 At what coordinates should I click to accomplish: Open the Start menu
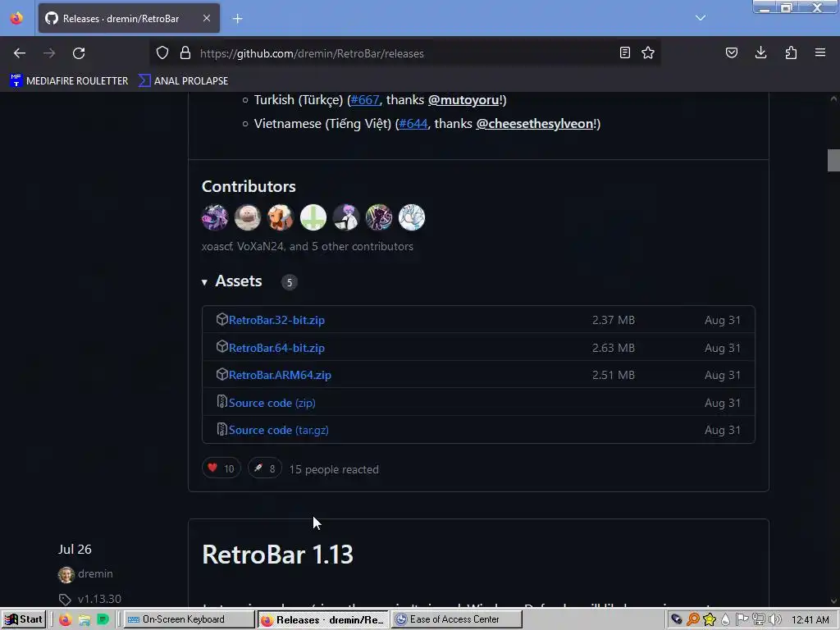(x=23, y=619)
